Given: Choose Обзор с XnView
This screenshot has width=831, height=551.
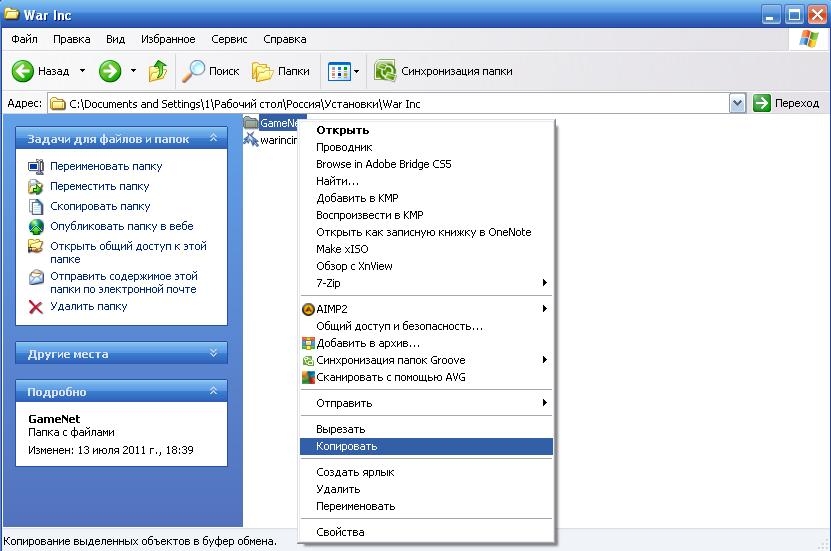Looking at the screenshot, I should [x=426, y=266].
